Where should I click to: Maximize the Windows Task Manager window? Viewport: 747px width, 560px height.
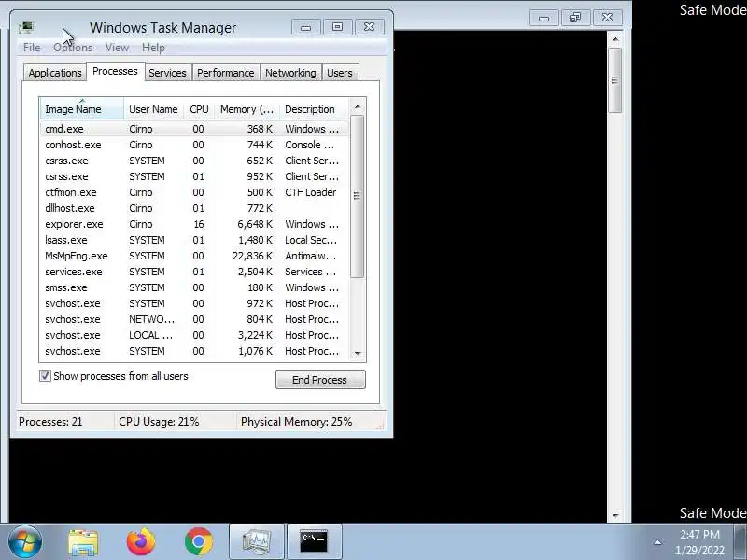tap(337, 27)
